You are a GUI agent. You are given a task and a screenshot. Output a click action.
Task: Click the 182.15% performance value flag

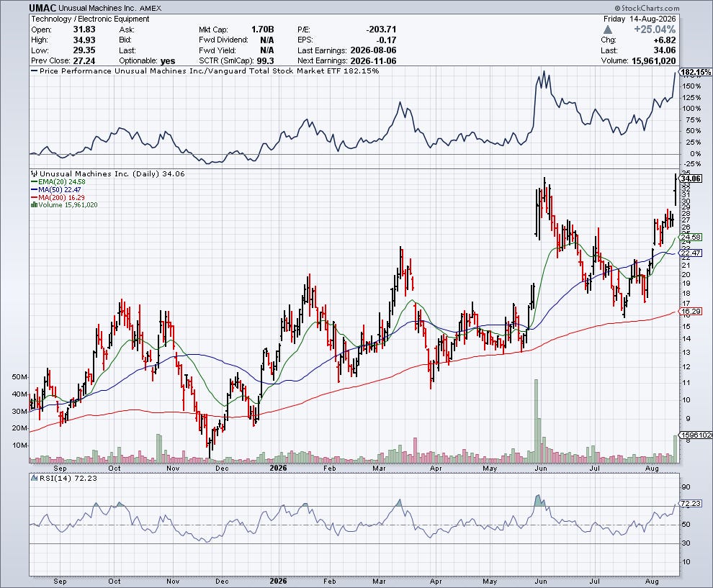pyautogui.click(x=696, y=72)
